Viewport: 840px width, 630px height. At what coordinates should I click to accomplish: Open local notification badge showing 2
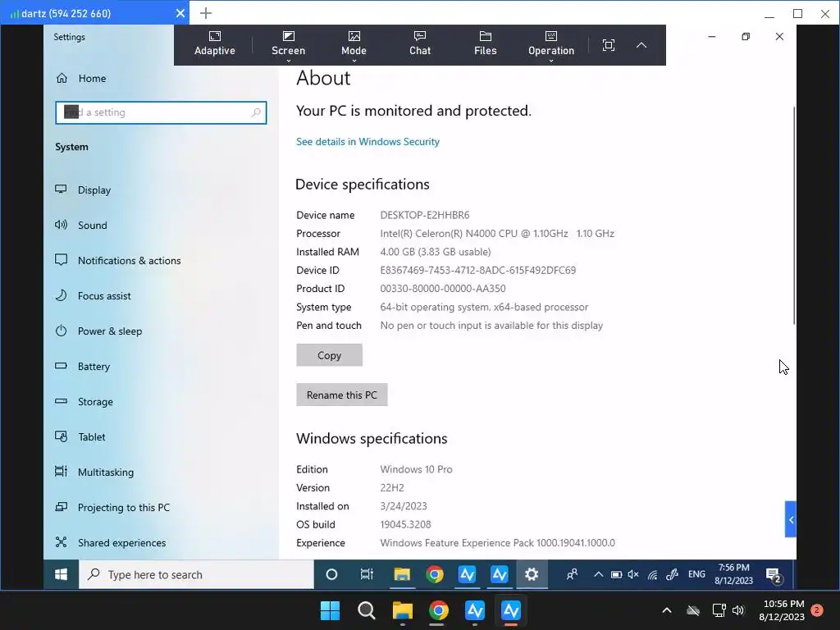point(816,610)
